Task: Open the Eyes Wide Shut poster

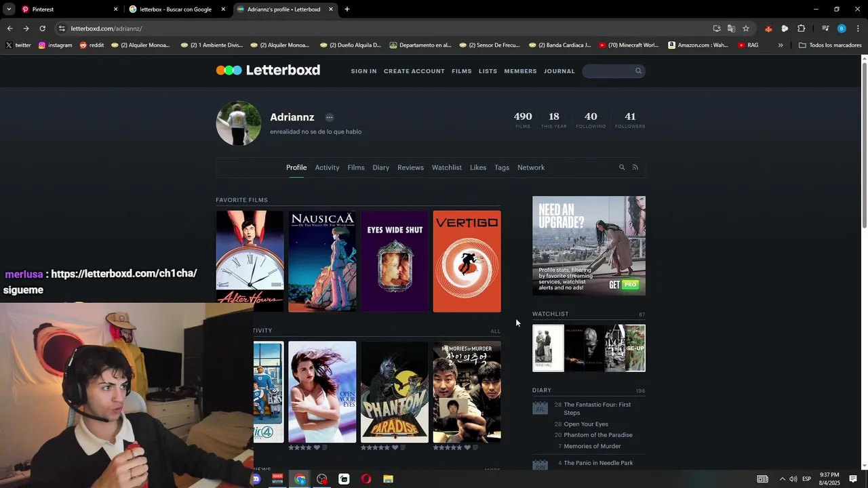Action: click(x=395, y=262)
